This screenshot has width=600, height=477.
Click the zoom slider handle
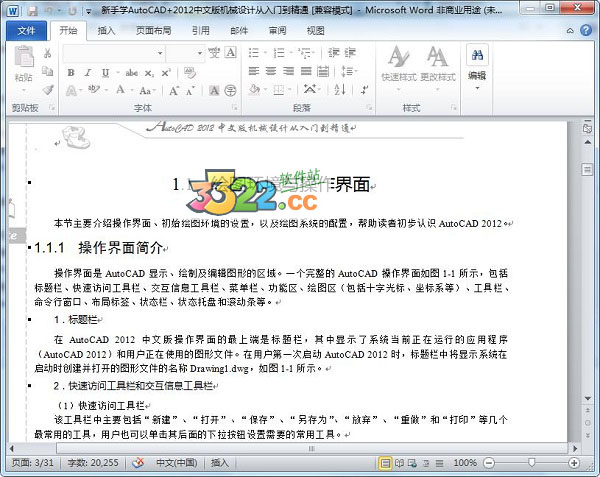(x=531, y=463)
